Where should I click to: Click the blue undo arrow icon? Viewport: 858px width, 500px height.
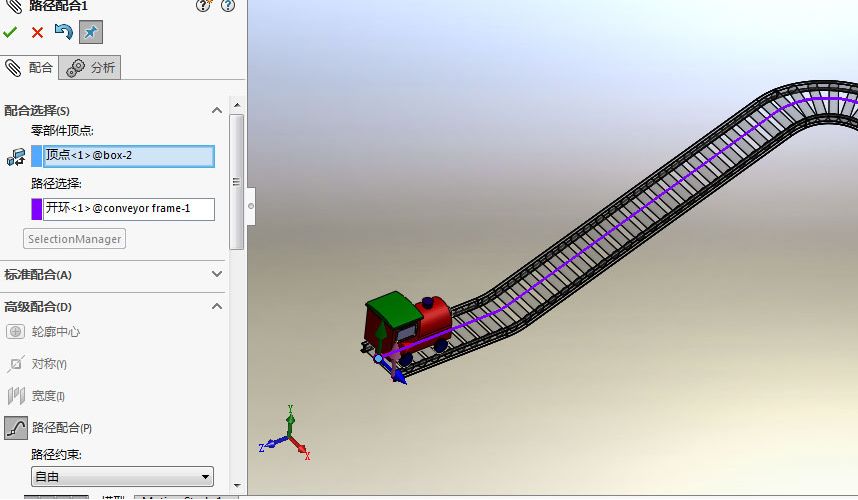63,32
